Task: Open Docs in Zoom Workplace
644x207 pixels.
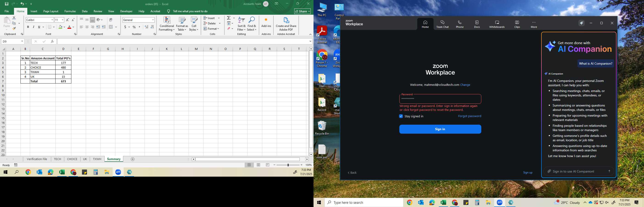Action: pyautogui.click(x=477, y=24)
